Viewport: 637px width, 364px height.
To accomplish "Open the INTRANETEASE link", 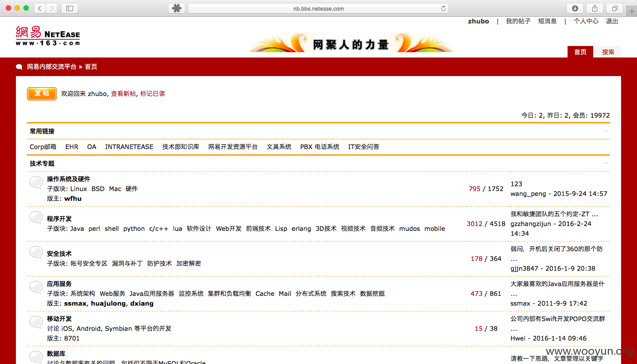I will coord(129,147).
